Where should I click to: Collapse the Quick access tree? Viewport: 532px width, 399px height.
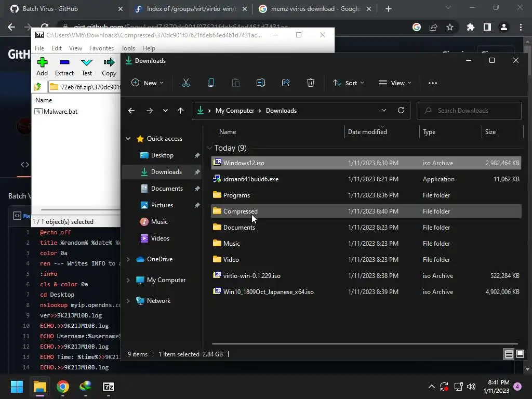(x=128, y=138)
